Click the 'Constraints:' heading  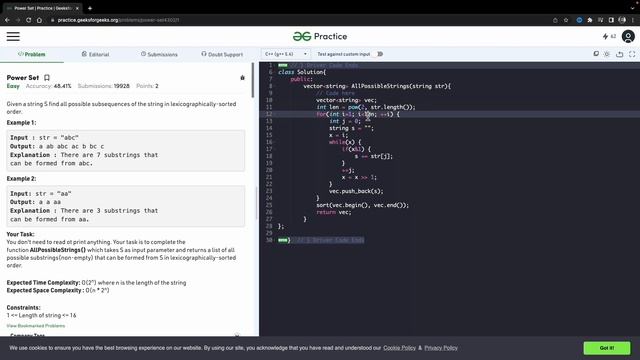pos(23,307)
